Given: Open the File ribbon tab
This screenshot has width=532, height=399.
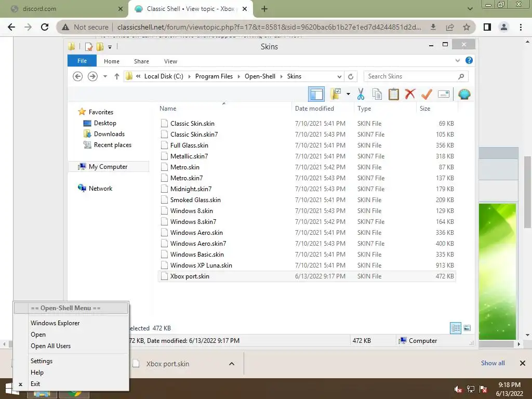Looking at the screenshot, I should click(x=82, y=61).
